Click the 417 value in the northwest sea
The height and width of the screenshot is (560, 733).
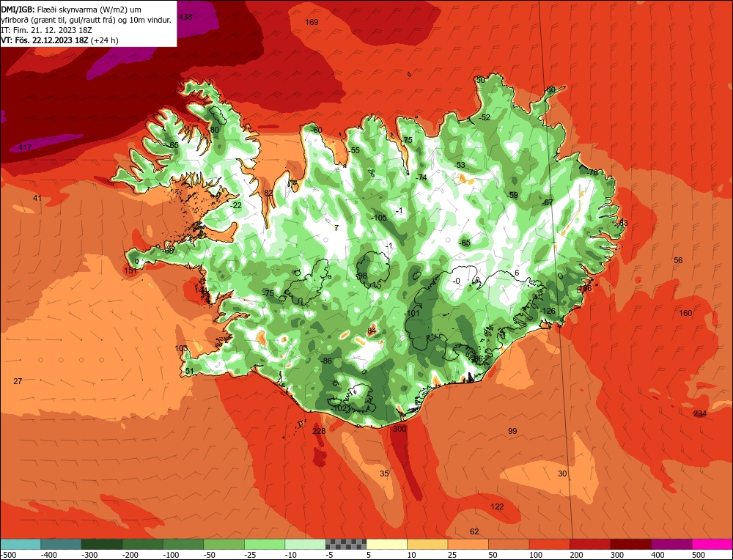click(x=25, y=148)
